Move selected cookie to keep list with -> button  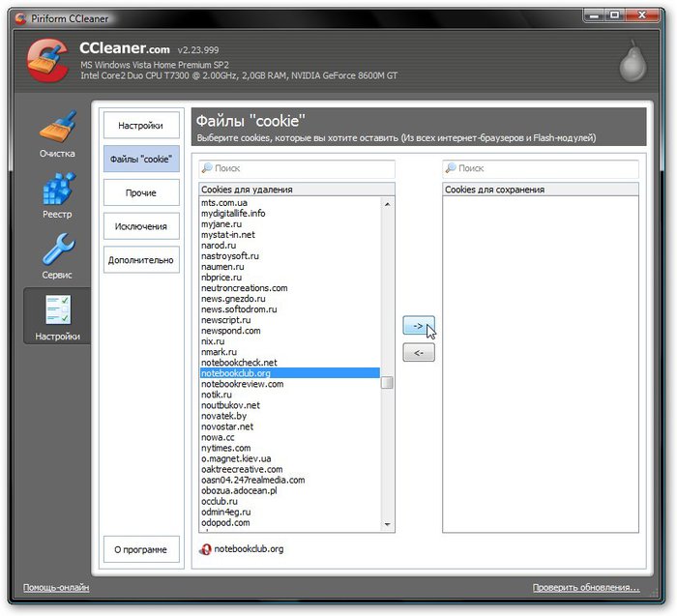pyautogui.click(x=419, y=326)
